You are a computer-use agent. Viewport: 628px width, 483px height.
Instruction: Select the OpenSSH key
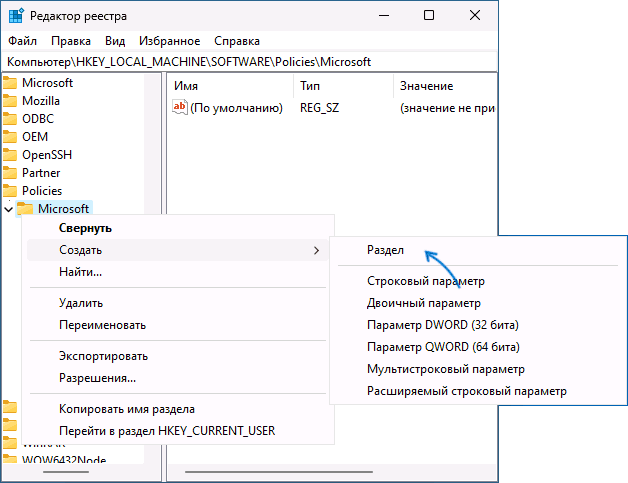coord(47,155)
